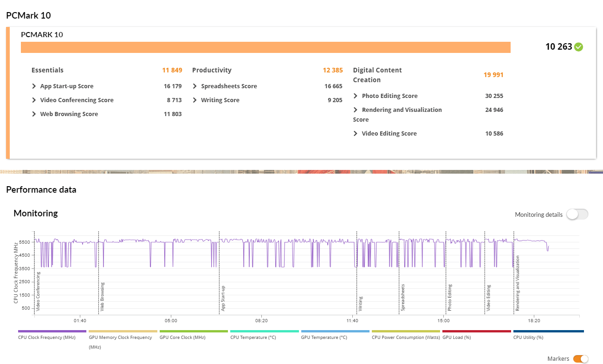Click the Photo Editing timeline marker
Viewport: 603px width, 364px height.
click(450, 297)
